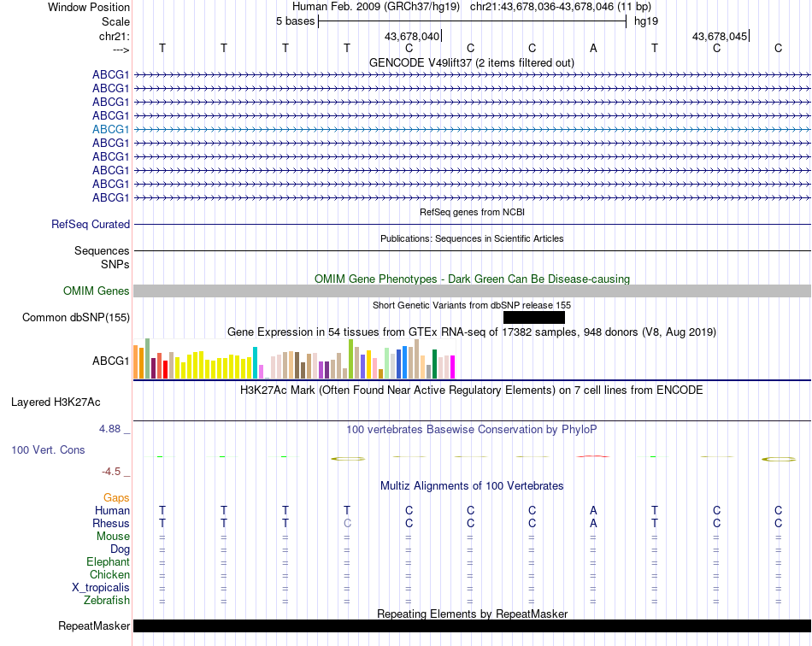
Task: Open the Layered H3K27Ac track label
Action: (x=56, y=402)
